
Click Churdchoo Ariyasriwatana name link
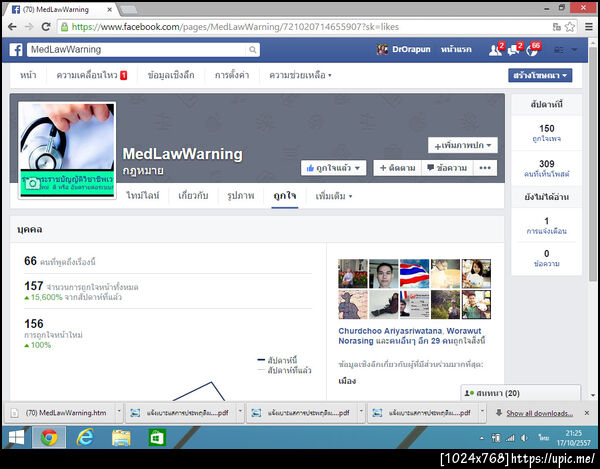pos(390,331)
